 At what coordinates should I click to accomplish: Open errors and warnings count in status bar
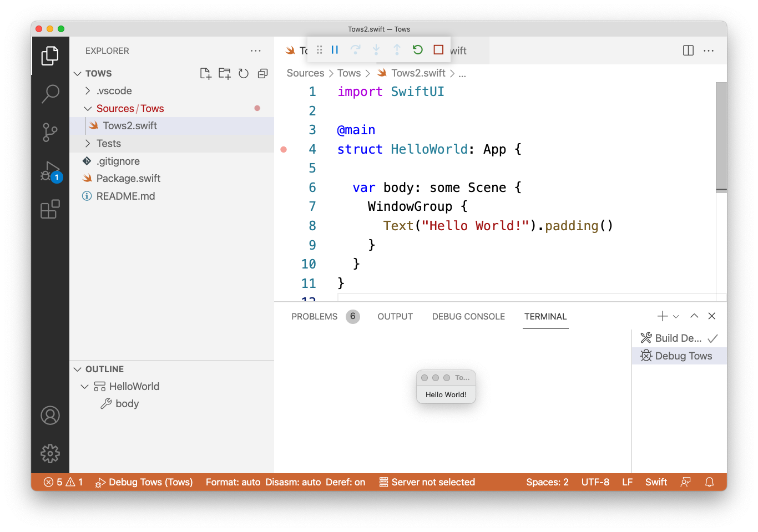point(63,482)
